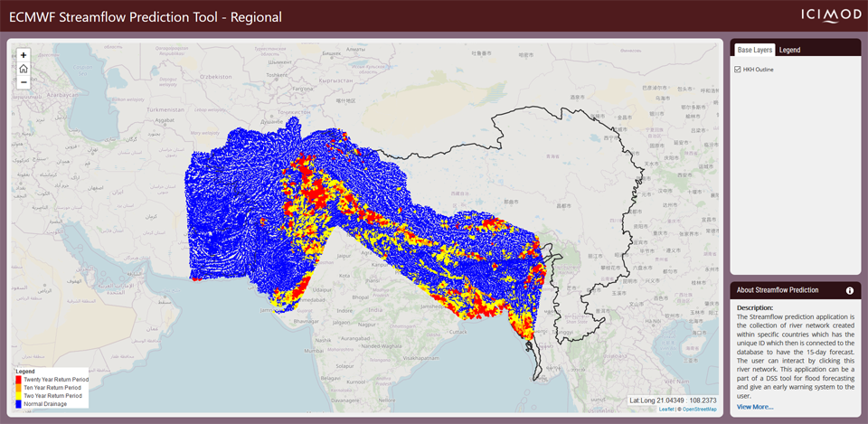Screen dimensions: 868x424
Task: Select the Base Layers tab
Action: (x=752, y=50)
